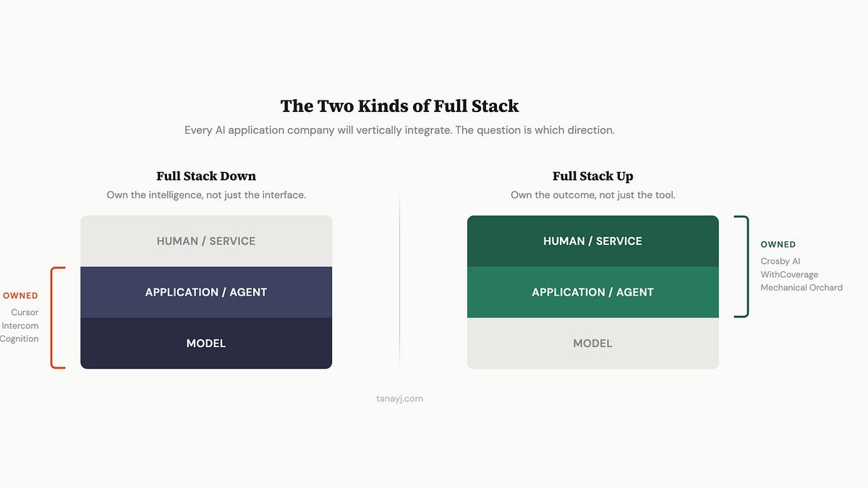The width and height of the screenshot is (868, 488).
Task: Select the dark MODEL block on the left
Action: [206, 343]
